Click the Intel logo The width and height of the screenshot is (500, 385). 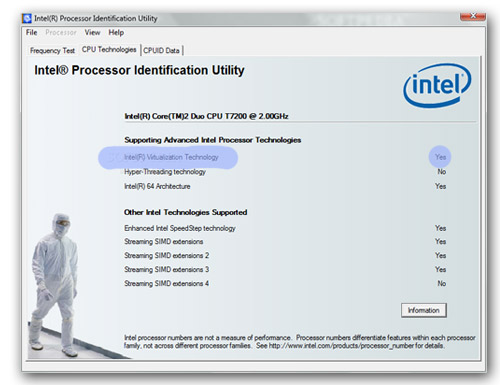(x=437, y=85)
